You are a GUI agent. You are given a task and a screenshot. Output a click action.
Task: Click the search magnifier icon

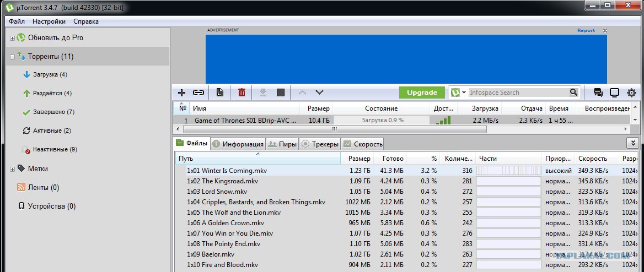pos(573,93)
